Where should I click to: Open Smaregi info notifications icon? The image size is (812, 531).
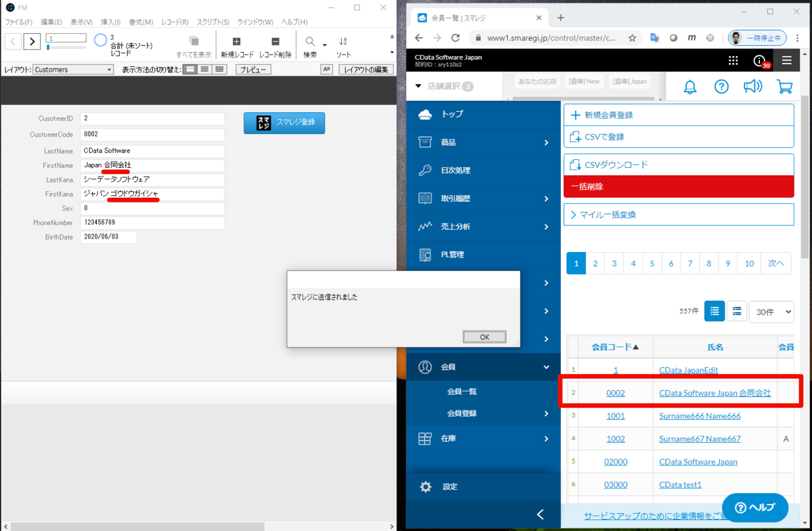[x=760, y=61]
